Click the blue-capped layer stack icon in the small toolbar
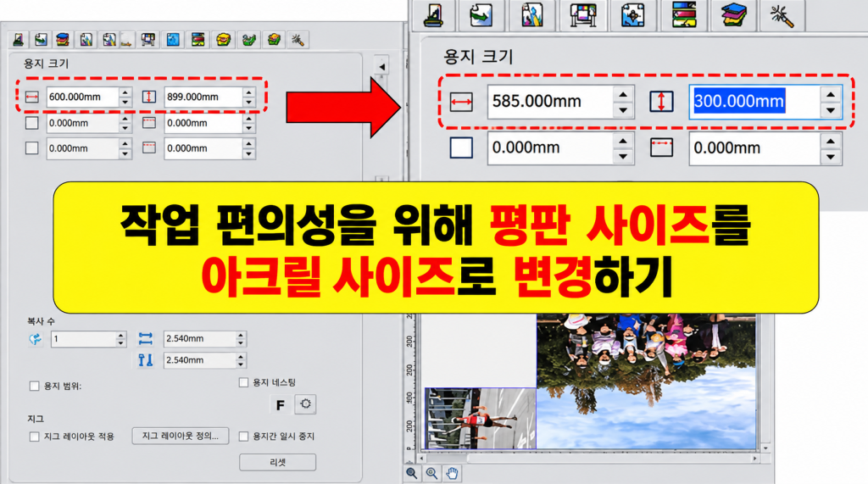Screen dimensions: 868x484 (63, 40)
